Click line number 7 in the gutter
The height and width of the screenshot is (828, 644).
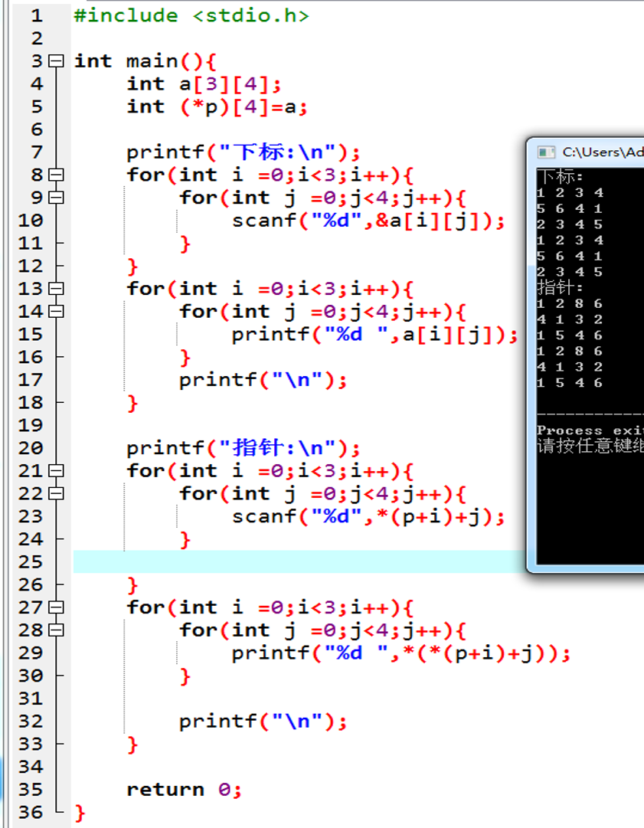[37, 152]
